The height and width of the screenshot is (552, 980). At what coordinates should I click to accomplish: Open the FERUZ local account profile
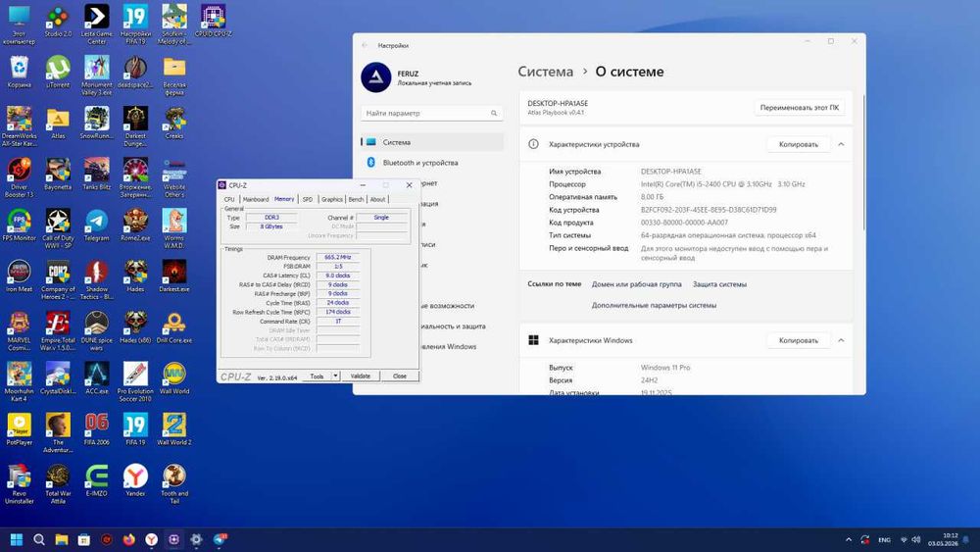(x=416, y=77)
